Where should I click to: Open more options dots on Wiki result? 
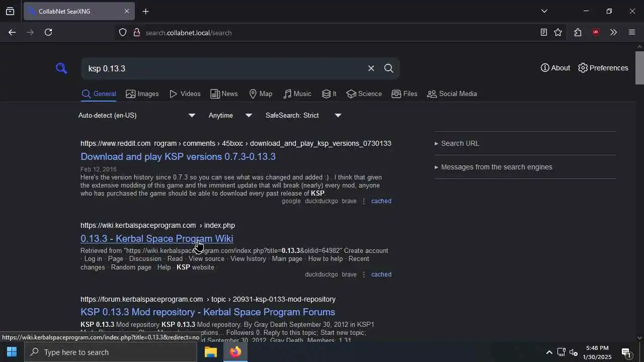click(x=364, y=275)
